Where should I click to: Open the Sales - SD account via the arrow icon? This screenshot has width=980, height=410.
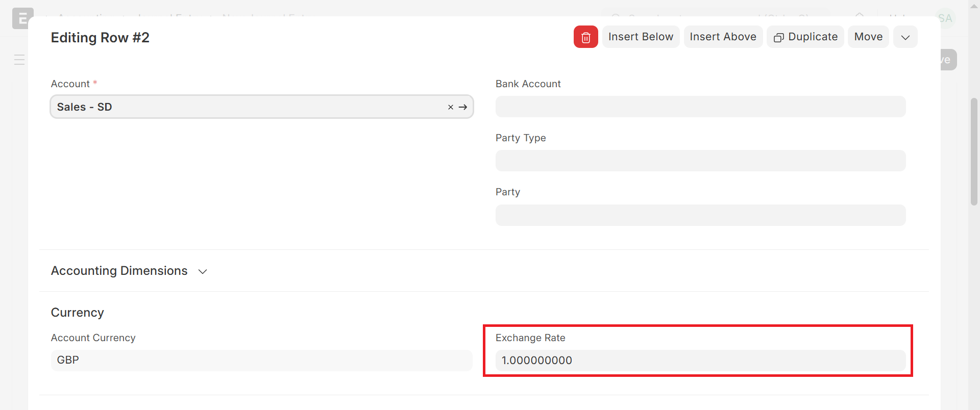[x=463, y=107]
